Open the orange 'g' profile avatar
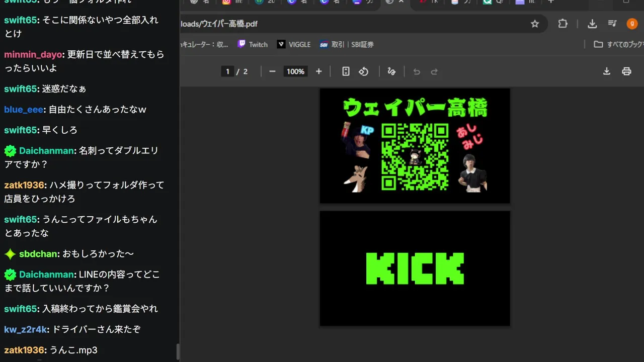 (x=632, y=24)
